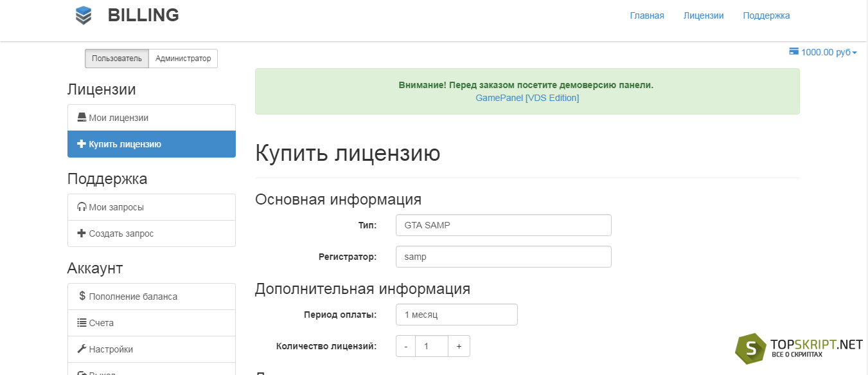The height and width of the screenshot is (375, 868).
Task: Open Лицензии in top navigation
Action: (704, 15)
